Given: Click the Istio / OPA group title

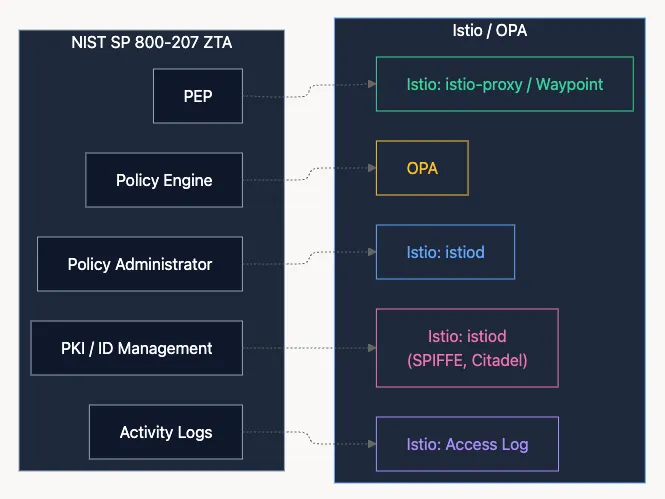Looking at the screenshot, I should 489,30.
